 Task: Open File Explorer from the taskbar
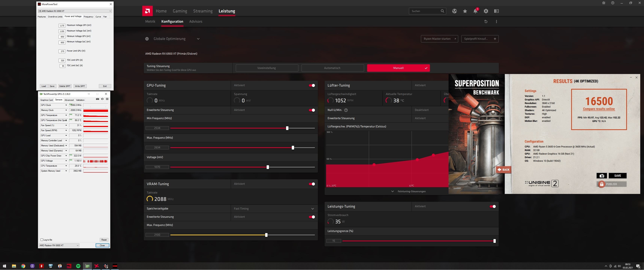14,266
